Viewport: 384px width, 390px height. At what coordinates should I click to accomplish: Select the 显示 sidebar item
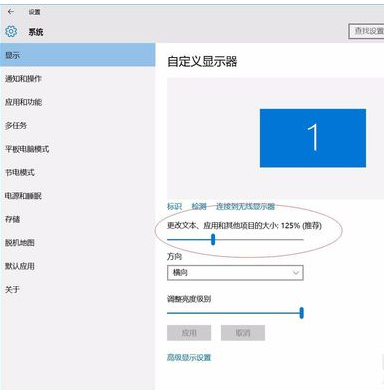coord(78,55)
